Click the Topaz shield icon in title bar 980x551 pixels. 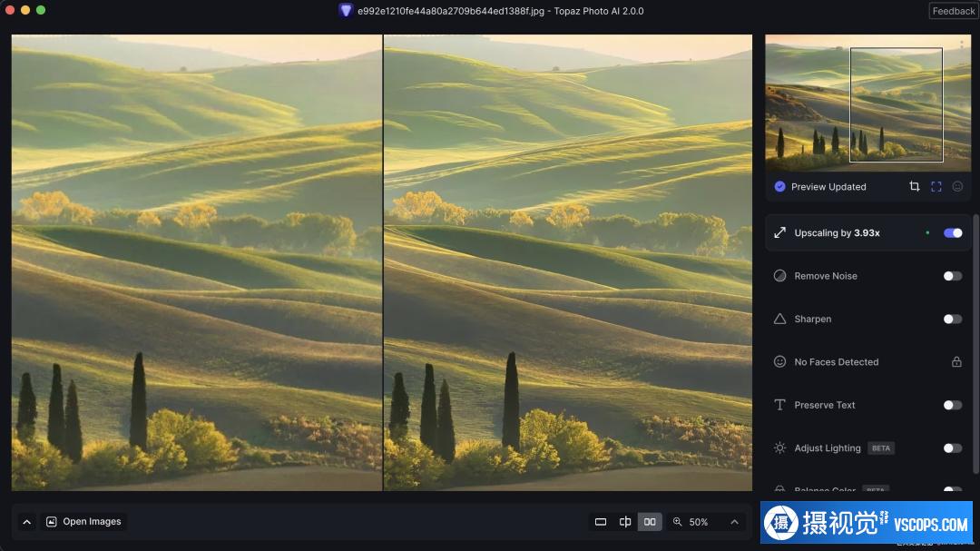(x=346, y=11)
